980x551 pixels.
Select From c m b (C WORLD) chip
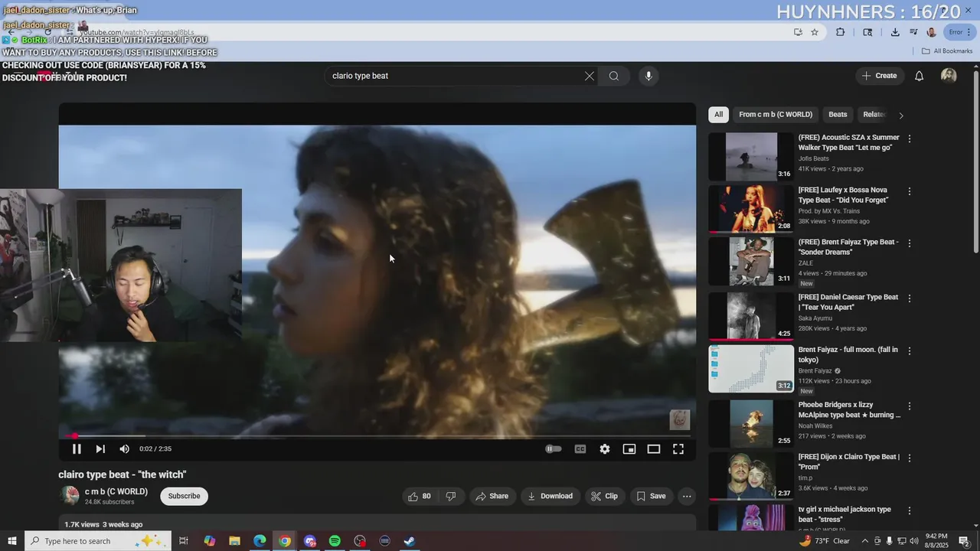coord(776,115)
